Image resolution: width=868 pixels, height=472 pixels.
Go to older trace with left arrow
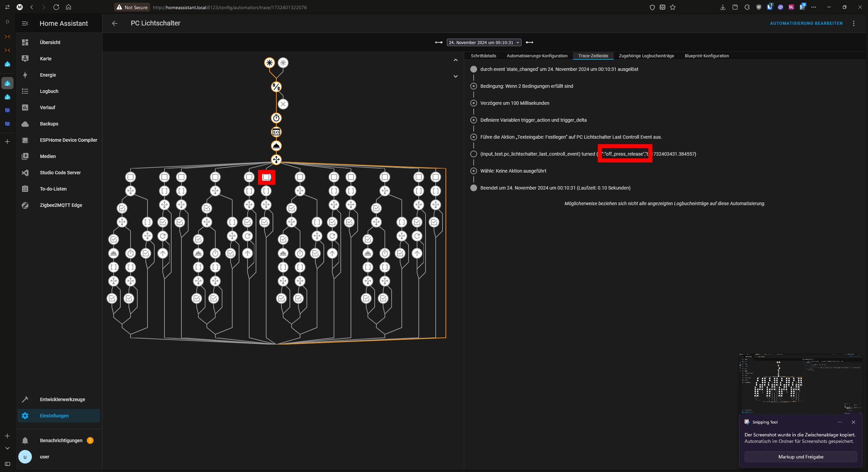pos(439,42)
